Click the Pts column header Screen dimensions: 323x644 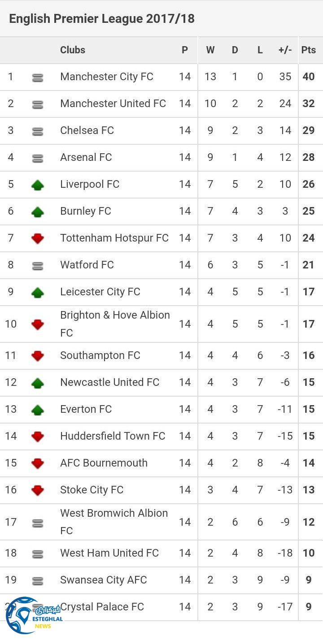pos(309,50)
